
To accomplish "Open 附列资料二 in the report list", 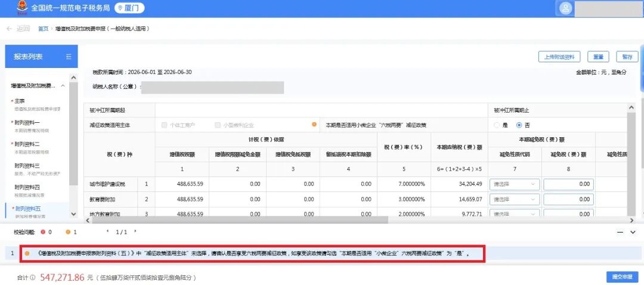I will click(27, 144).
